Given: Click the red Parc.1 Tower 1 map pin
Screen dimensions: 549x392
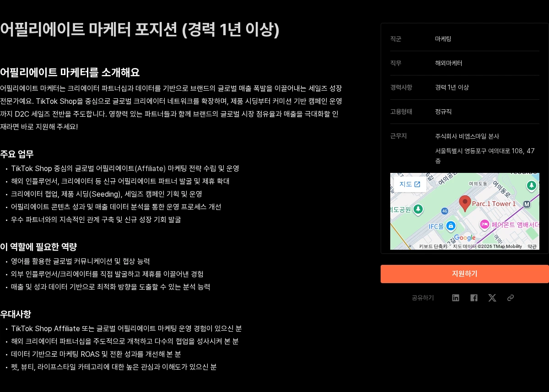Looking at the screenshot, I should tap(465, 204).
